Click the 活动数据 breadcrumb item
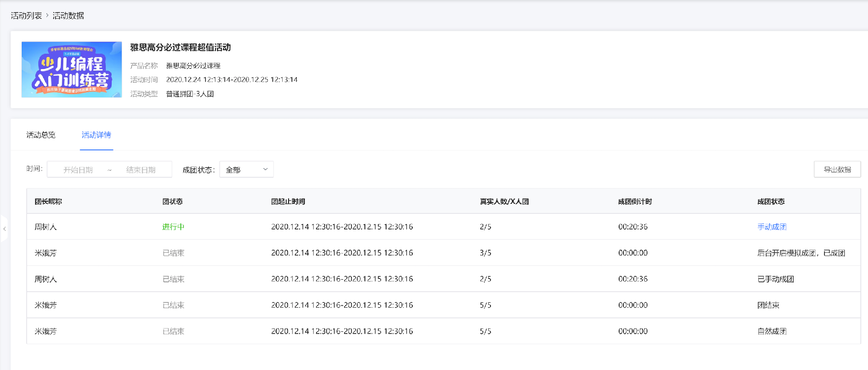 click(68, 15)
